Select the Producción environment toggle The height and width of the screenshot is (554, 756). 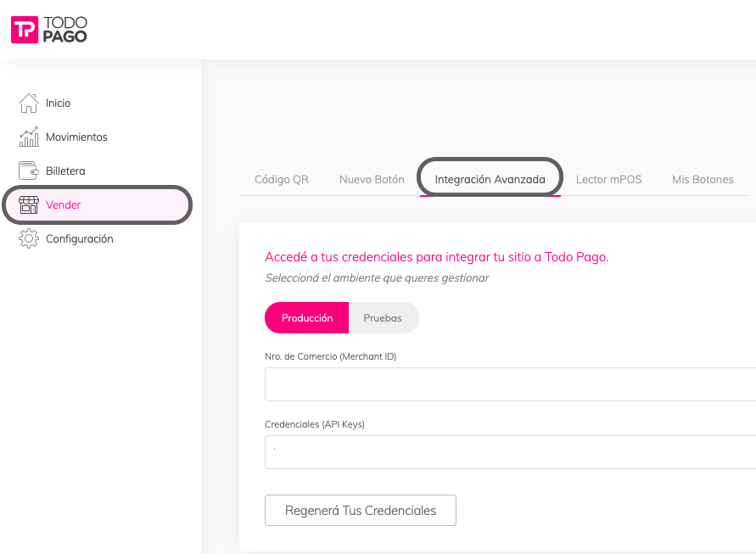(306, 318)
